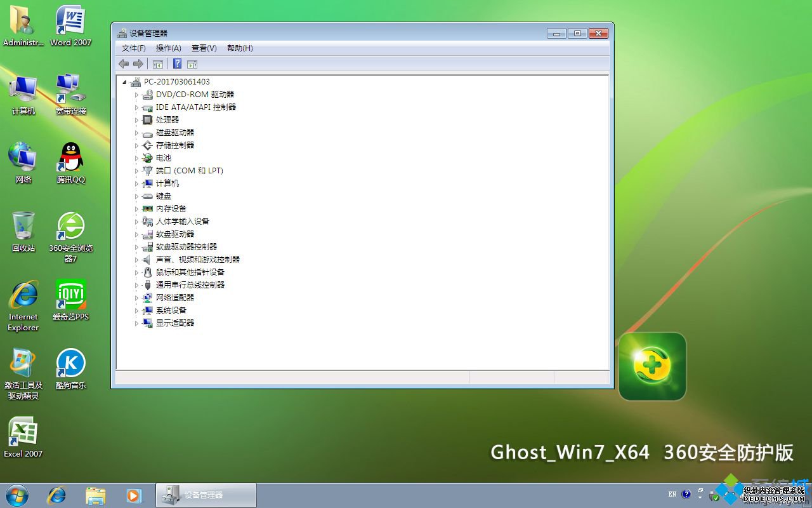Open the Windows Start orb
Viewport: 812px width, 508px height.
(x=16, y=495)
